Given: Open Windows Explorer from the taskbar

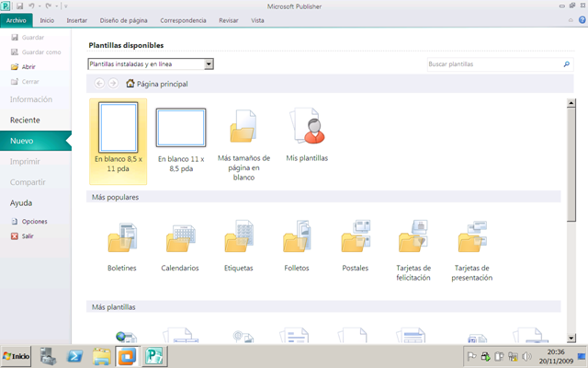Looking at the screenshot, I should [x=102, y=356].
